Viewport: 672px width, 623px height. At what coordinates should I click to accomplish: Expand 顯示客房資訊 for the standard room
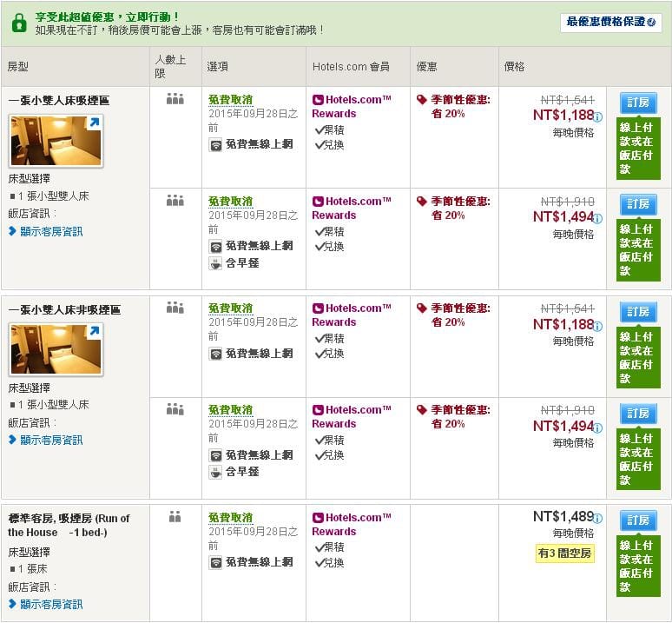[51, 604]
